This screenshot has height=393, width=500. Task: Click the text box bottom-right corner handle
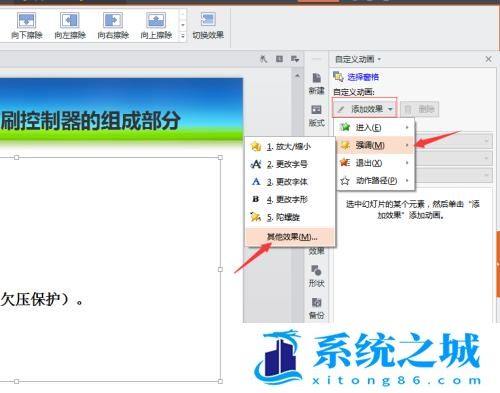(x=220, y=381)
